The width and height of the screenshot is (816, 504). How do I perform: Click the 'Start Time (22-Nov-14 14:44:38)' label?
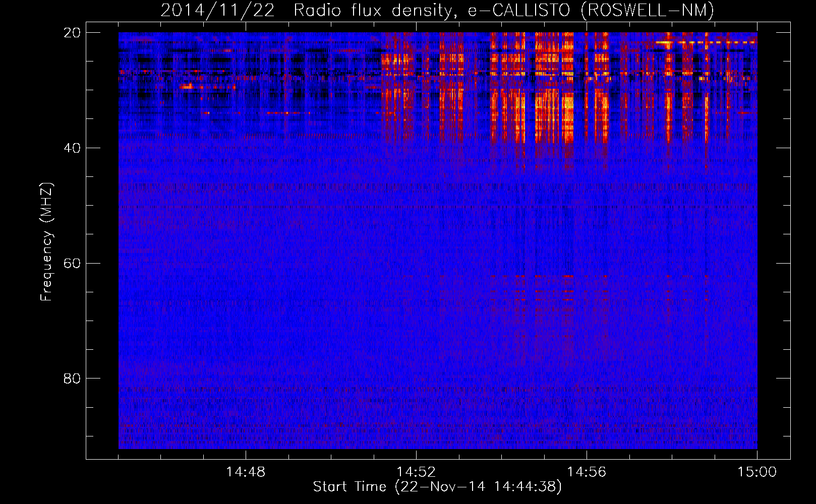437,487
